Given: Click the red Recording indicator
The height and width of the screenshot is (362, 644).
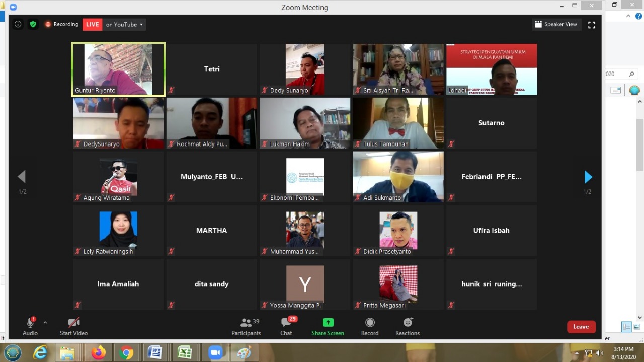Looking at the screenshot, I should (61, 24).
